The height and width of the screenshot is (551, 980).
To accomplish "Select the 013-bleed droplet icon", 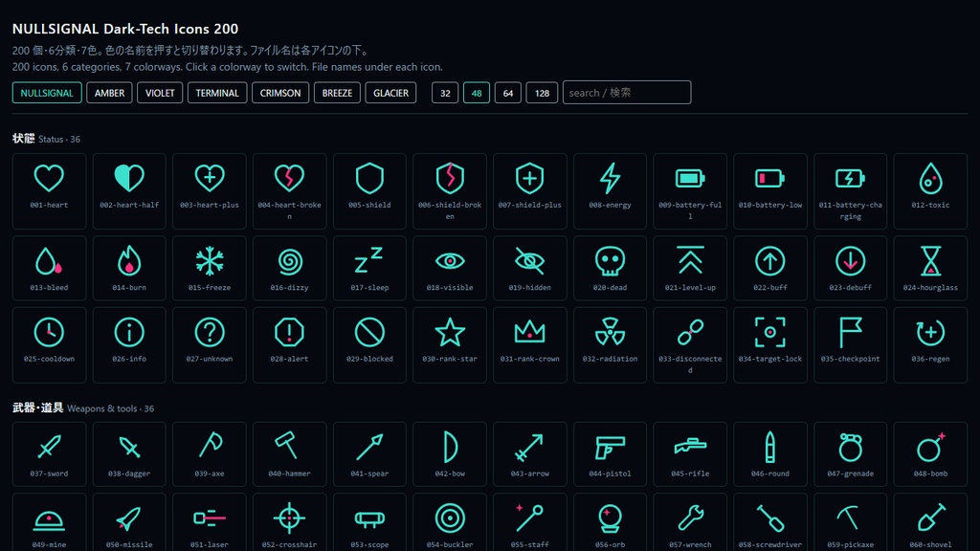I will [x=49, y=261].
